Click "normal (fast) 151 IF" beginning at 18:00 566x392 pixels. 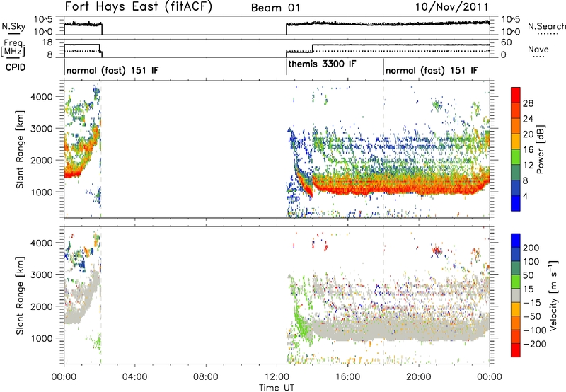pyautogui.click(x=432, y=70)
